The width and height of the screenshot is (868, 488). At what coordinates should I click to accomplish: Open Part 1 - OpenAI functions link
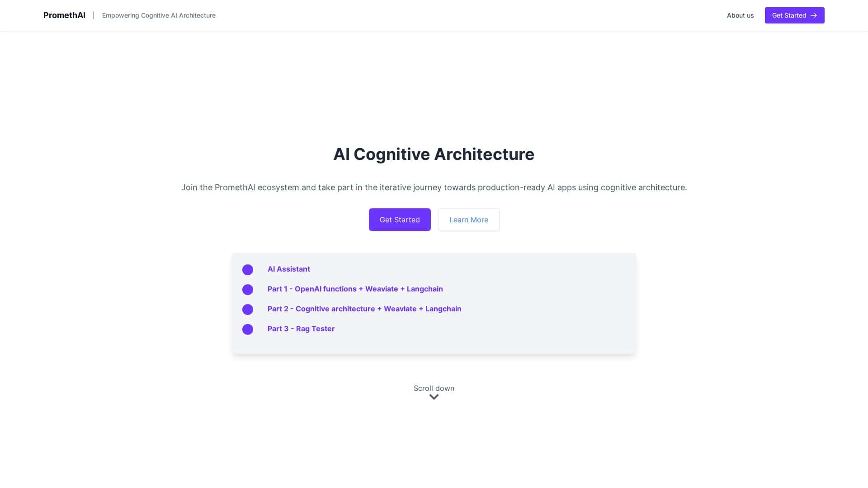(x=355, y=289)
